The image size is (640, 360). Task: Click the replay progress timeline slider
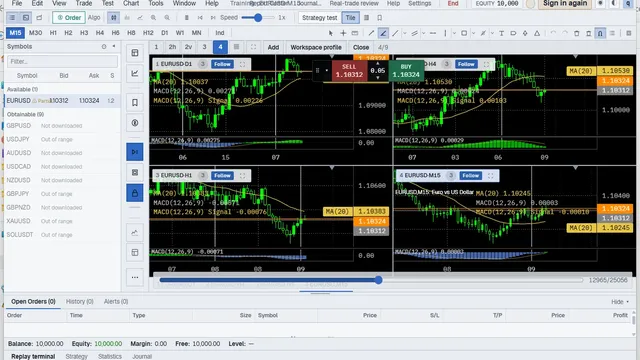[x=371, y=280]
